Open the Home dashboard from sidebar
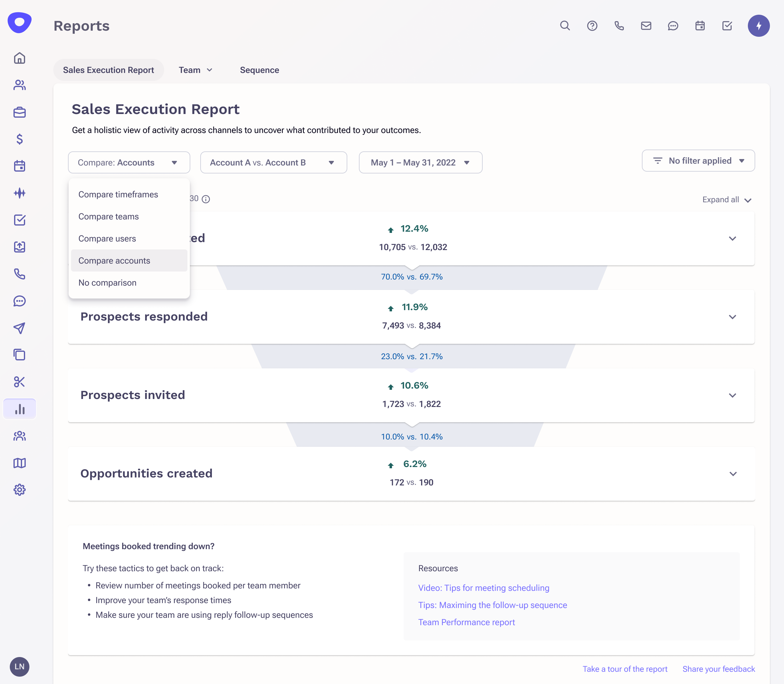The height and width of the screenshot is (684, 784). coord(20,58)
